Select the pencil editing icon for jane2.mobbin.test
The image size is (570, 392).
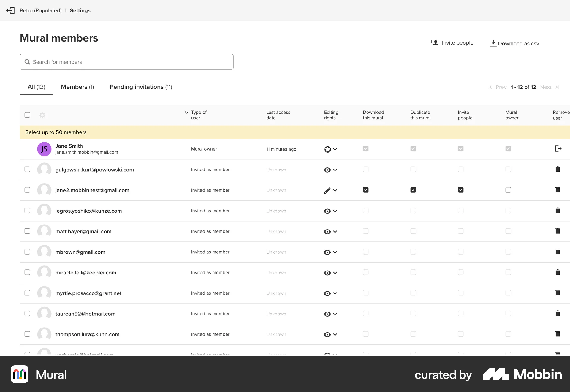click(327, 190)
